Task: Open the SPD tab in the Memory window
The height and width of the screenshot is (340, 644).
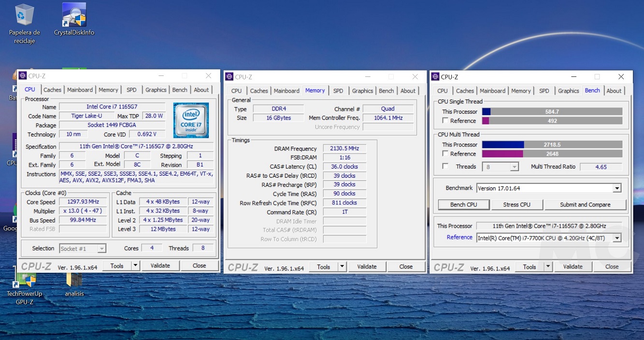Action: [x=338, y=91]
